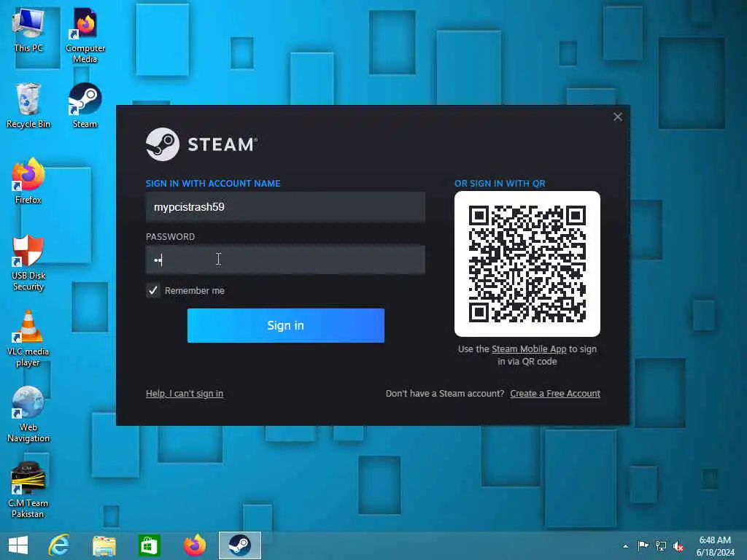Show hidden system tray icons
Viewport: 747px width, 560px height.
[625, 546]
